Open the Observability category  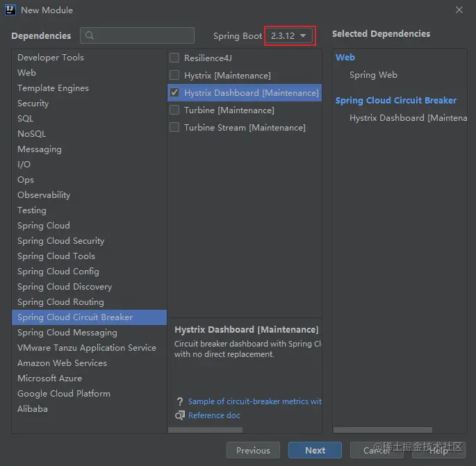(x=89, y=194)
